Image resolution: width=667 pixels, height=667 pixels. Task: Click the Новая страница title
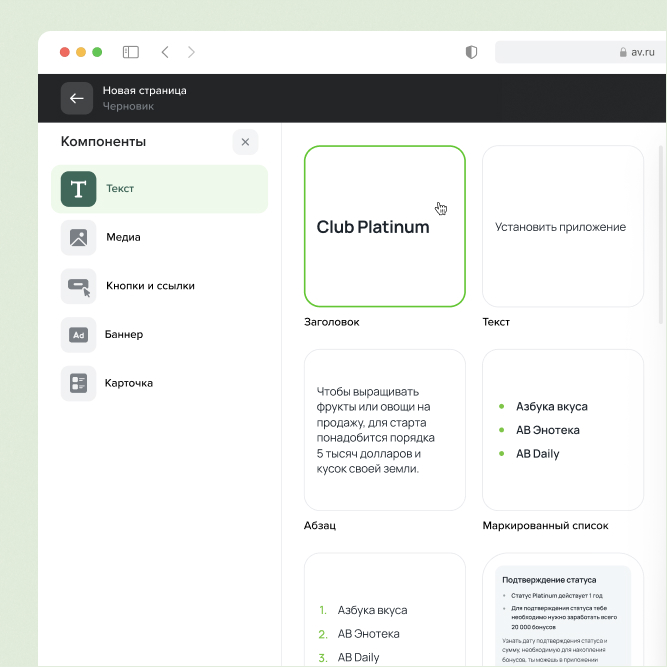(x=144, y=91)
